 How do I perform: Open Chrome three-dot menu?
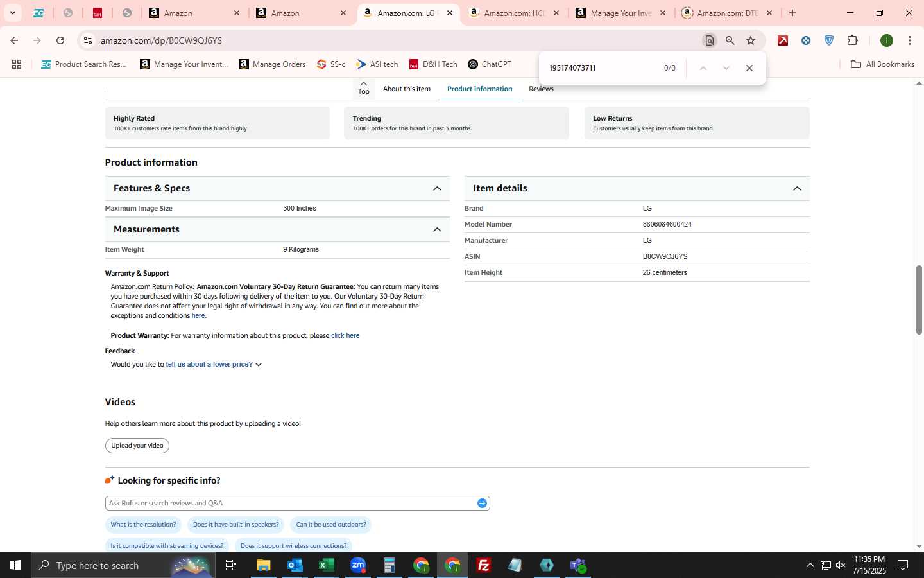click(910, 40)
